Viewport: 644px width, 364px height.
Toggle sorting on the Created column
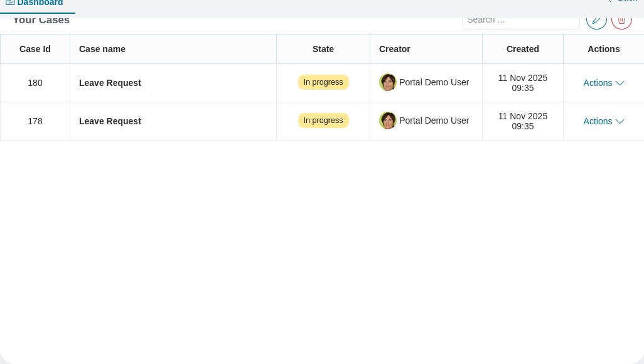(x=522, y=49)
